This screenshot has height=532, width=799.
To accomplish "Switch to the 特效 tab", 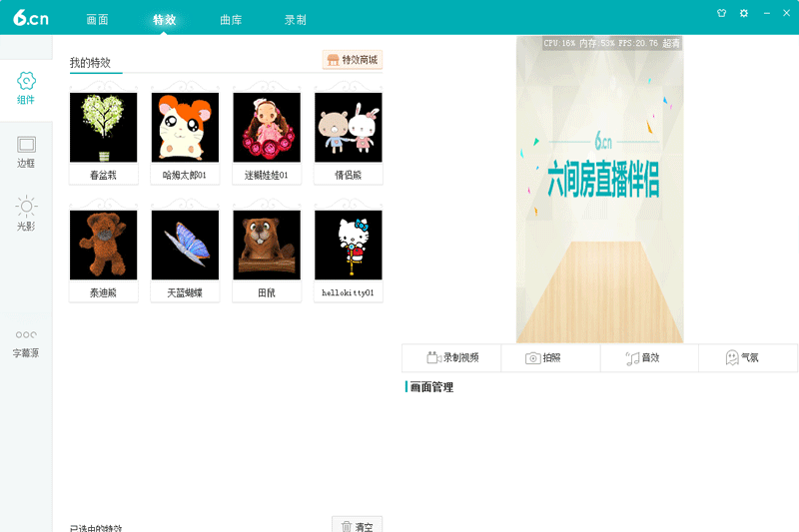I will [164, 20].
